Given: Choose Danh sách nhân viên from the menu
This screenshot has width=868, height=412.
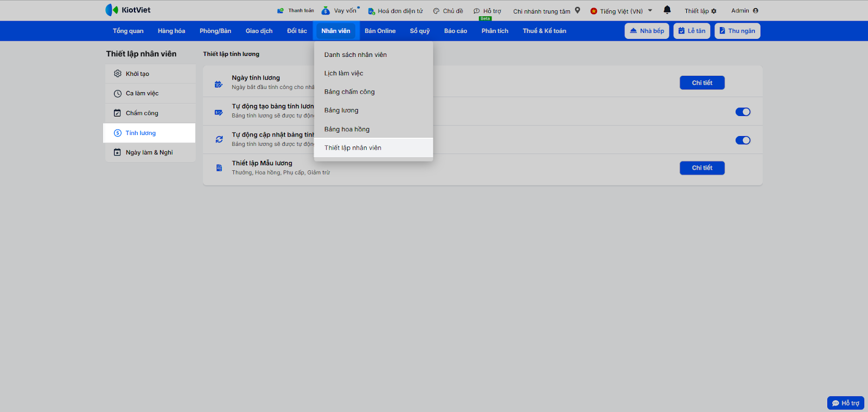Looking at the screenshot, I should [x=373, y=55].
